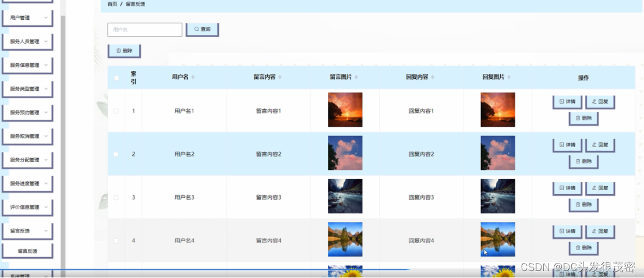
Task: Open 详情 for row 用户名2
Action: click(567, 145)
